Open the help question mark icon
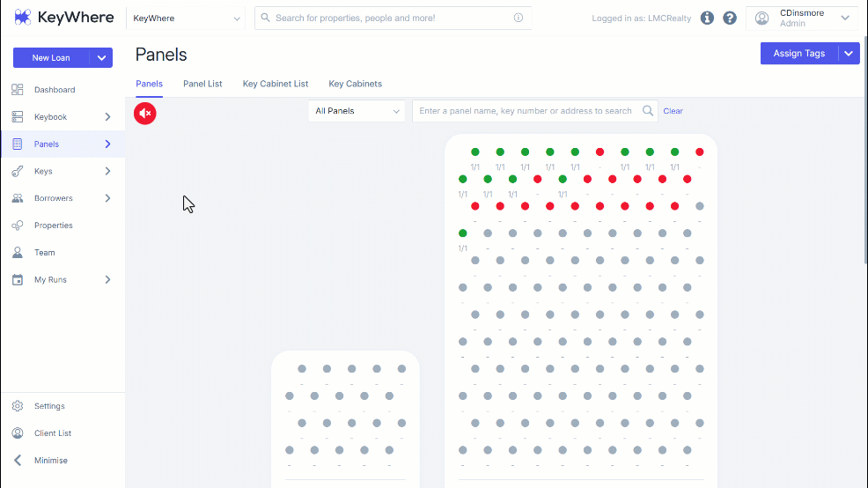The height and width of the screenshot is (488, 868). (x=730, y=18)
